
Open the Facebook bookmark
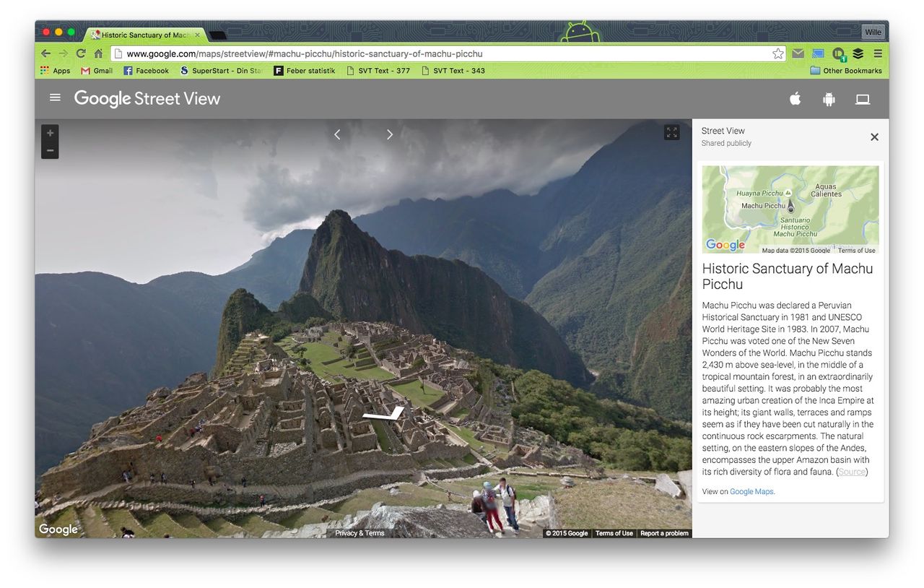[x=146, y=71]
